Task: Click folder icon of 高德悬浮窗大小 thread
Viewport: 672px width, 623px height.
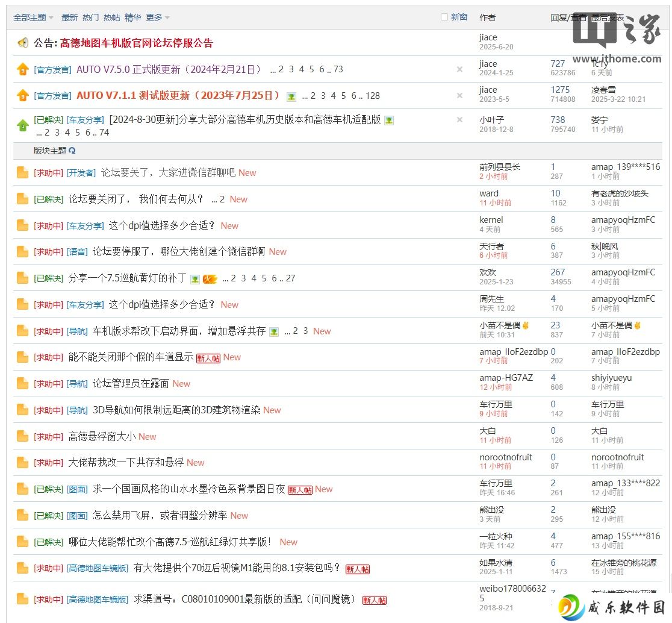Action: tap(22, 436)
